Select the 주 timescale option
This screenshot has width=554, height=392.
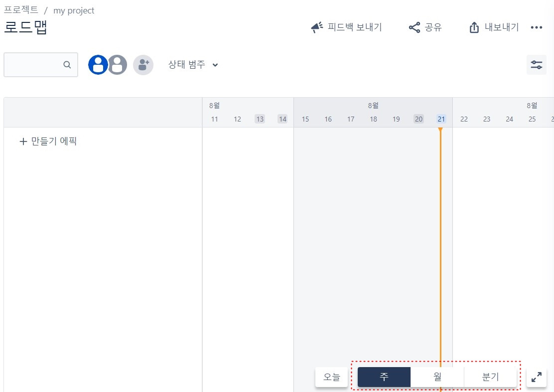[x=384, y=377]
